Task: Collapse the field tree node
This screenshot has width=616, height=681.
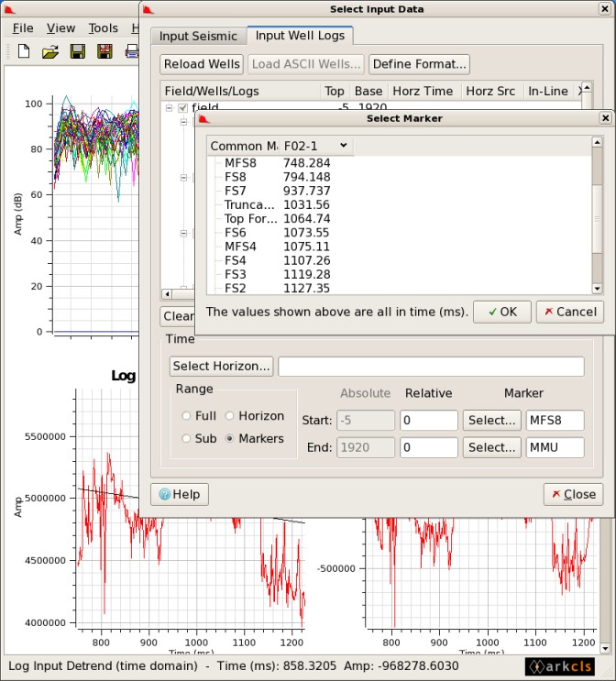Action: [169, 108]
